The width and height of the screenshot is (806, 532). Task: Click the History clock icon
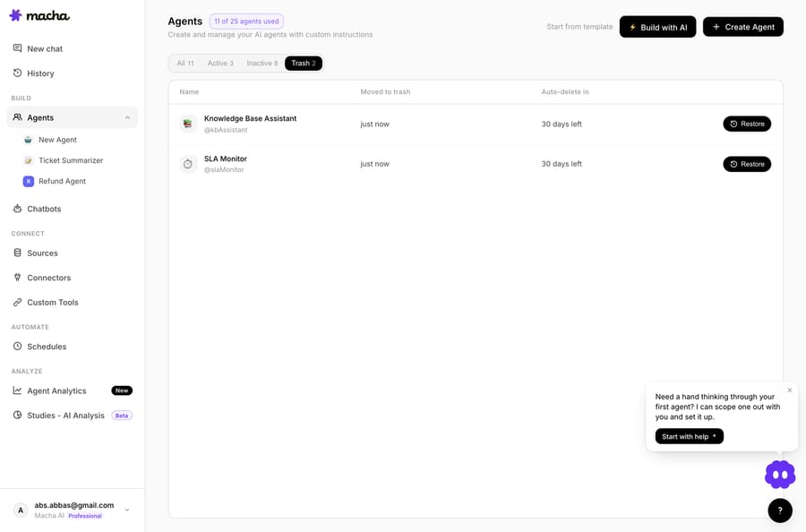18,73
